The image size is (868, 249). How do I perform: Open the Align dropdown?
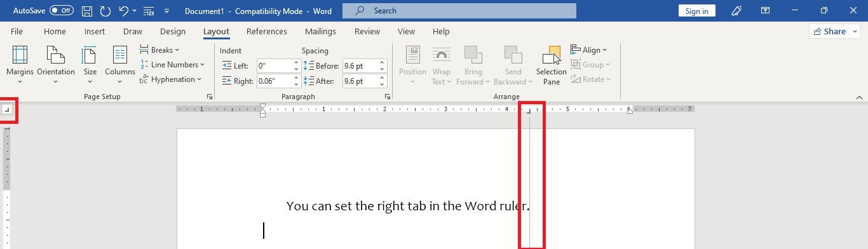point(588,50)
